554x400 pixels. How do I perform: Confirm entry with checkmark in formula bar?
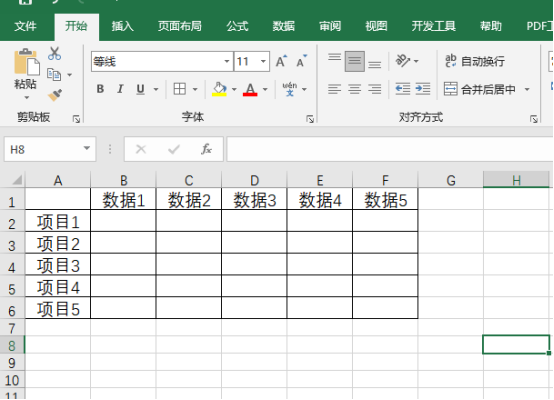173,149
